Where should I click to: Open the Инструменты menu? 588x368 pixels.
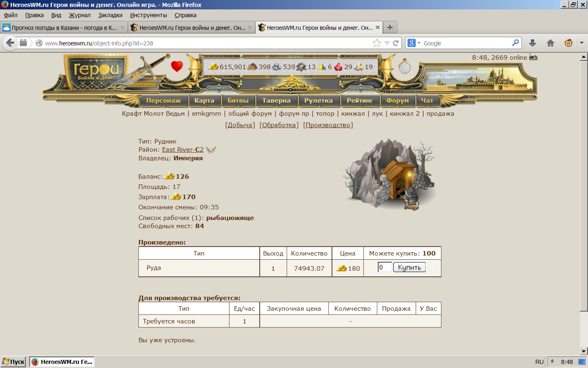(x=149, y=15)
